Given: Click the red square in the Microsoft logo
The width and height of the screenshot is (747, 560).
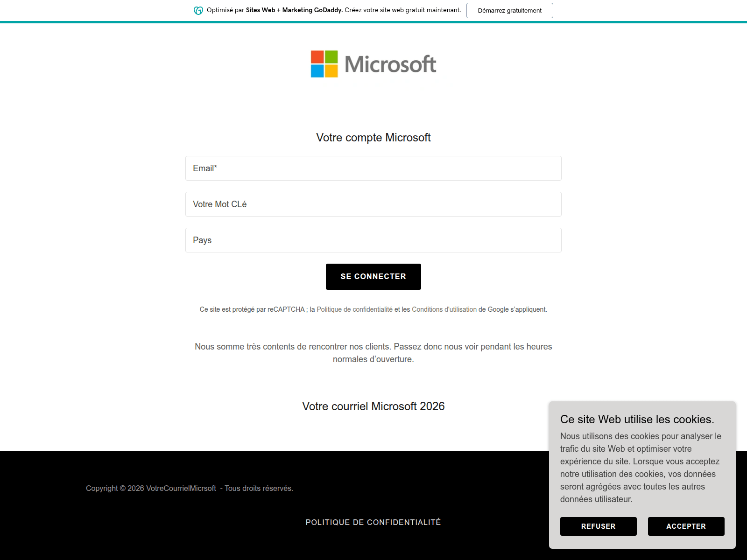Looking at the screenshot, I should [317, 56].
